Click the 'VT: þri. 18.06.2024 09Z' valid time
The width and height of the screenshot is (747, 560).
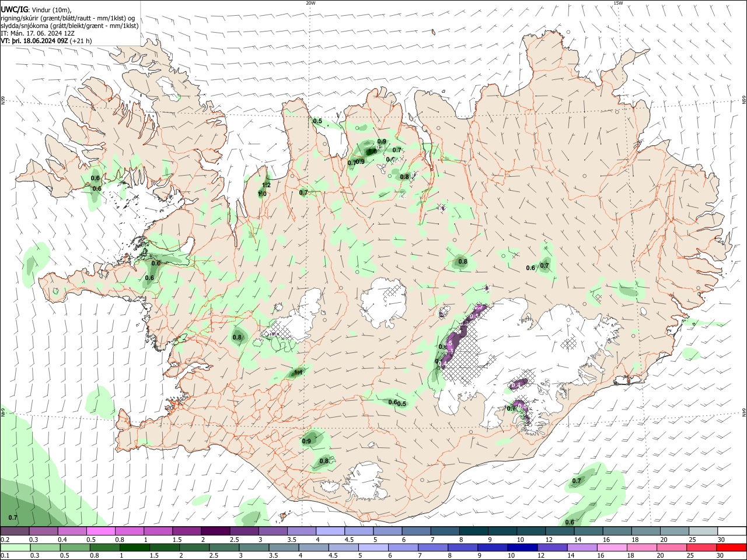[34, 41]
